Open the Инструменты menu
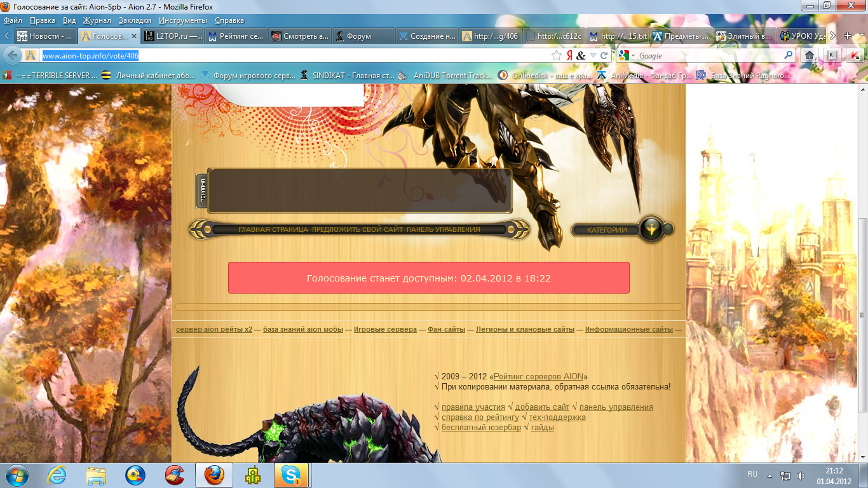 coord(184,20)
